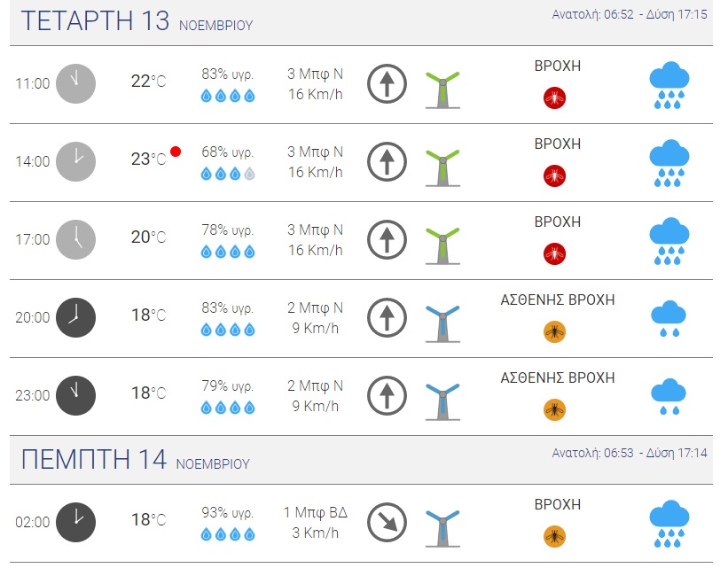The height and width of the screenshot is (568, 728).
Task: Click the humidity droplets at 14:00
Action: point(228,174)
